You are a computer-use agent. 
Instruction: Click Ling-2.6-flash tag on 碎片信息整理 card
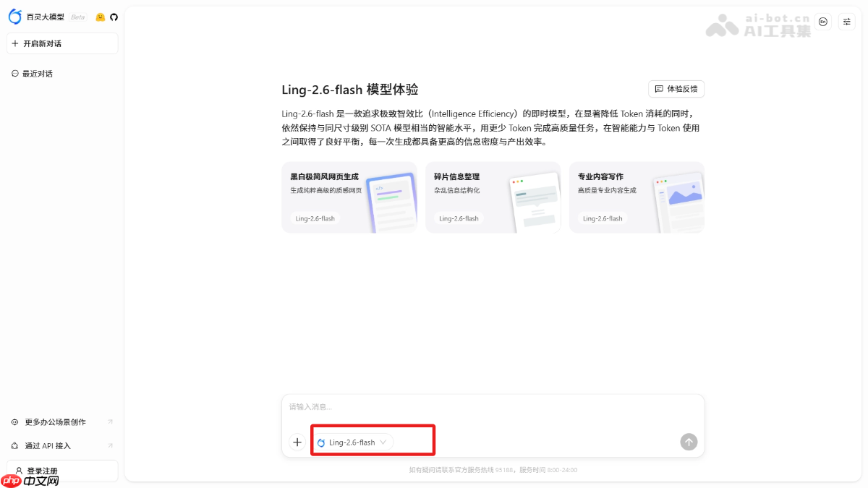(x=459, y=218)
